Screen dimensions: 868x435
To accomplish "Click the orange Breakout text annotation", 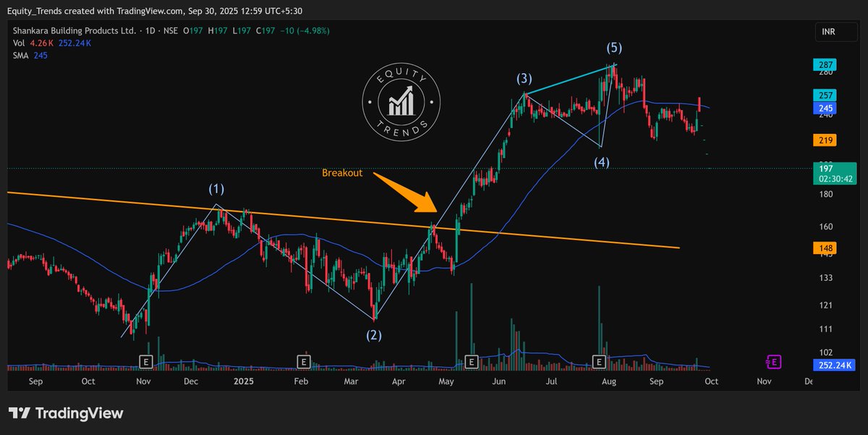I will pyautogui.click(x=342, y=173).
